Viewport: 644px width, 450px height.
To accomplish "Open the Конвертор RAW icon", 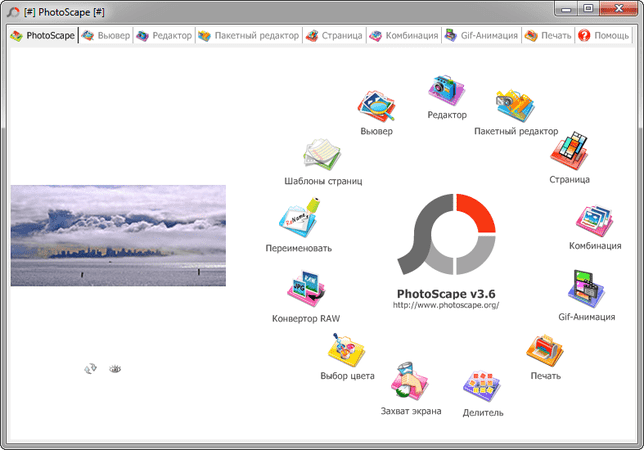I will coord(306,290).
